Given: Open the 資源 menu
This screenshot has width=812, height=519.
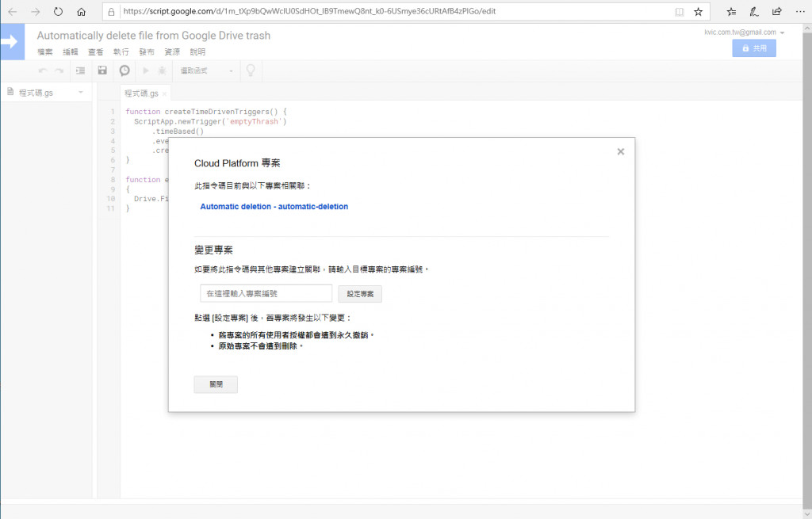Looking at the screenshot, I should point(172,52).
